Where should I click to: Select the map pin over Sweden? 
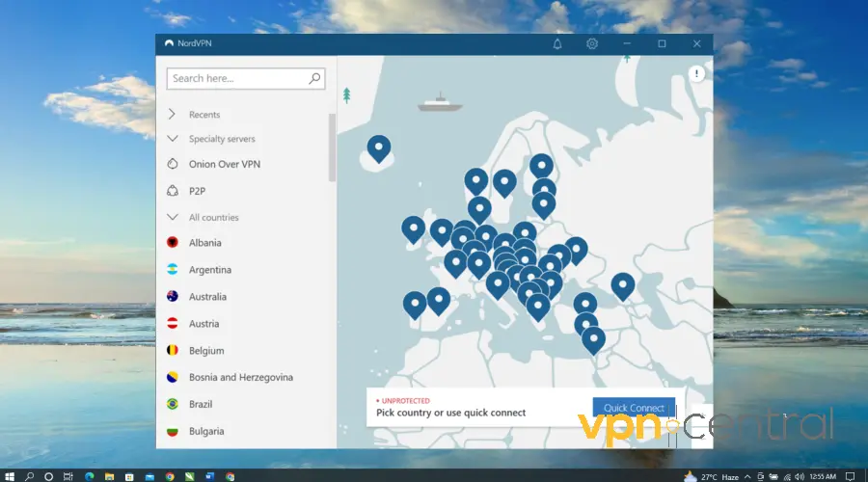(504, 182)
